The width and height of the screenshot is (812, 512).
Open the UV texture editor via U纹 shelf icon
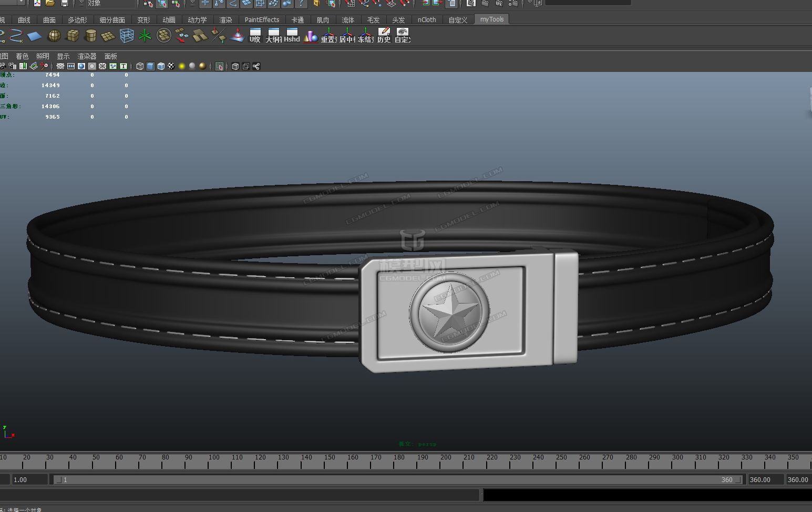pyautogui.click(x=255, y=36)
